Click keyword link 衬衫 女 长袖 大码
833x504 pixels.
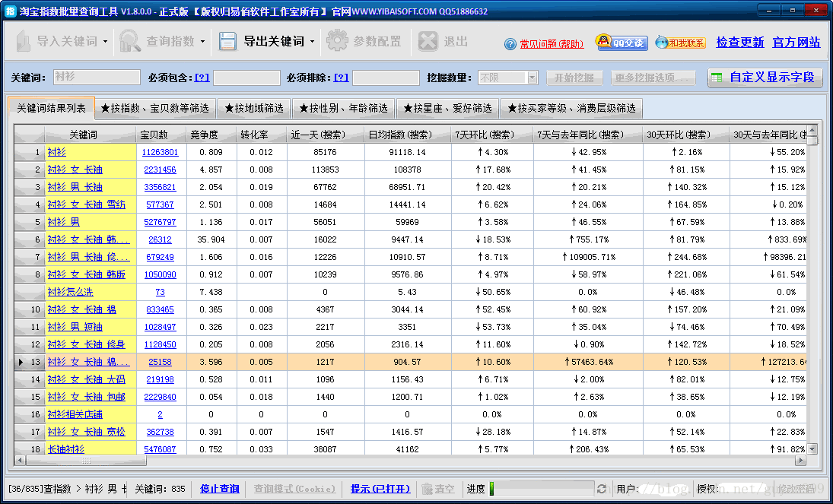[x=87, y=380]
